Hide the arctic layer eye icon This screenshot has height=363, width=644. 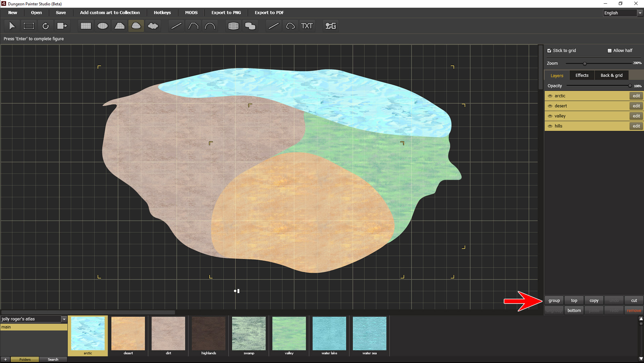tap(550, 96)
